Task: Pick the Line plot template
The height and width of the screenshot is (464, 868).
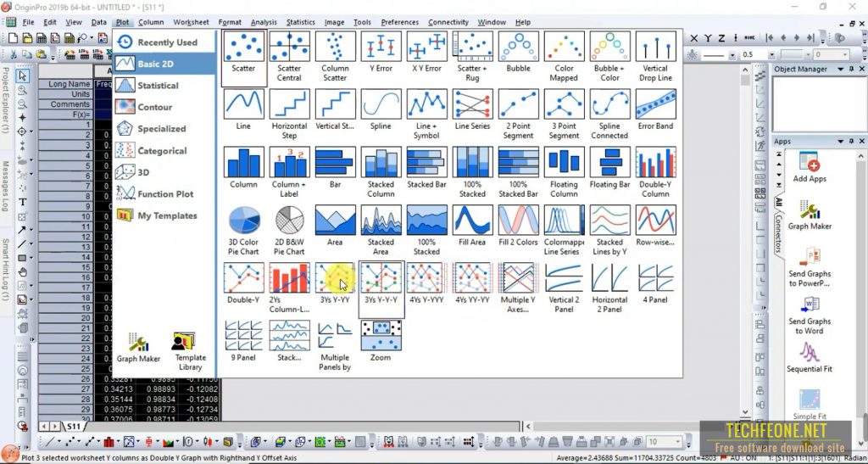Action: click(243, 111)
